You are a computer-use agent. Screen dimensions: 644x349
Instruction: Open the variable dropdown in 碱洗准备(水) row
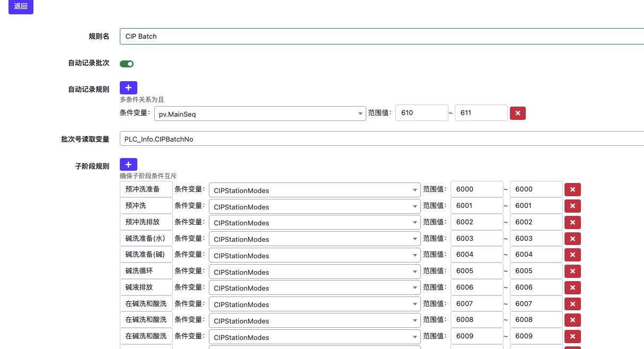click(x=314, y=239)
